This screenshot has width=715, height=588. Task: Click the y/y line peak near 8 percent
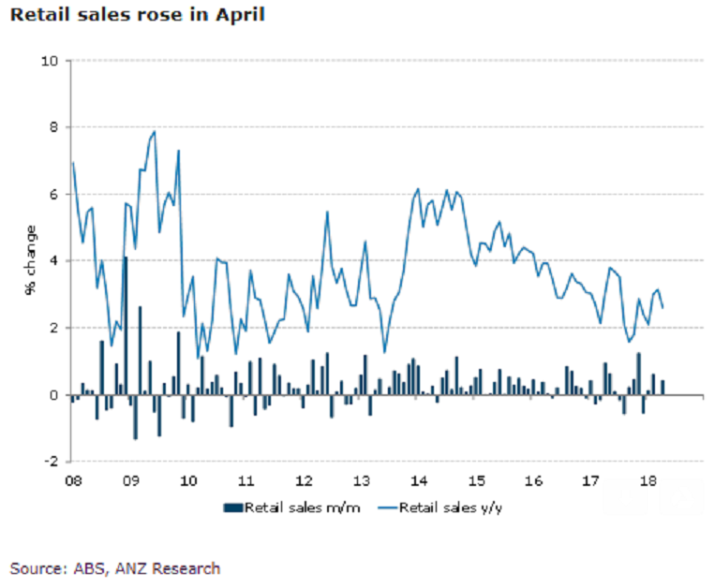coord(154,132)
